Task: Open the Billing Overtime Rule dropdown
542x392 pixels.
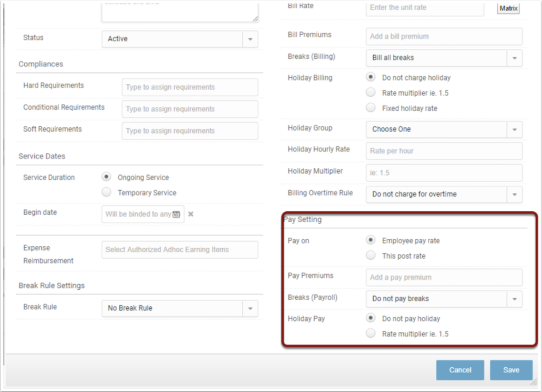Action: click(x=514, y=194)
